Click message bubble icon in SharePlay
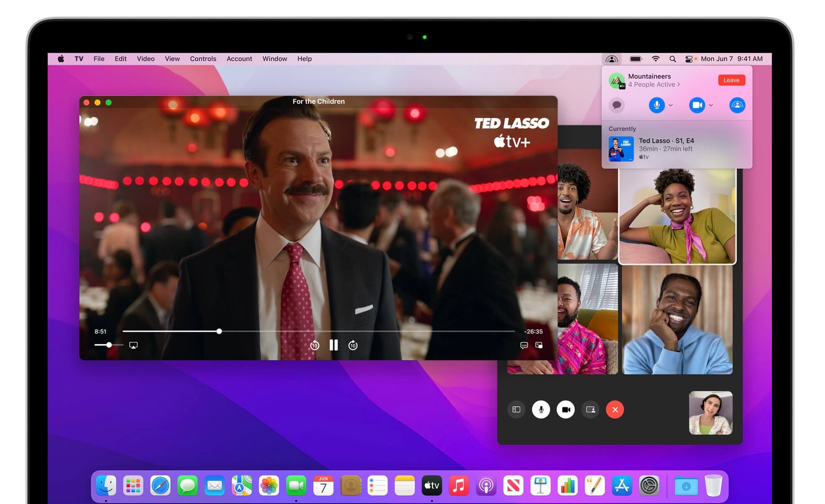825x504 pixels. point(616,104)
